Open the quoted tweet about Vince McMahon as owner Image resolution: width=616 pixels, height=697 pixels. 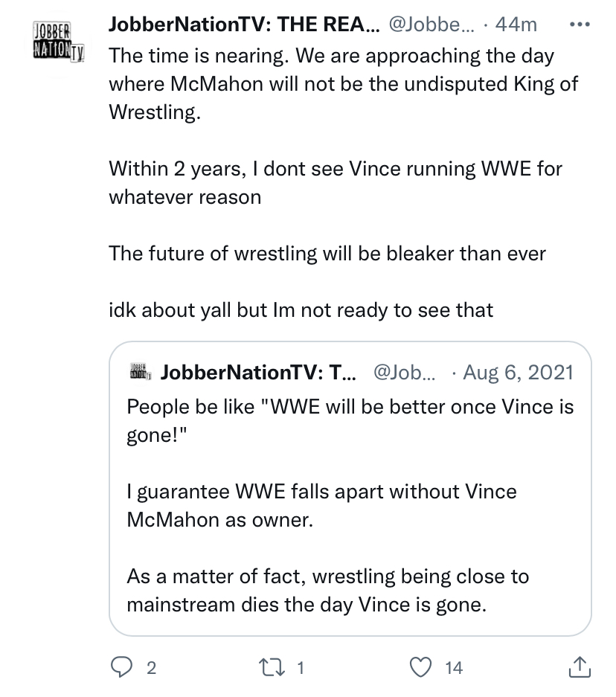(x=350, y=506)
